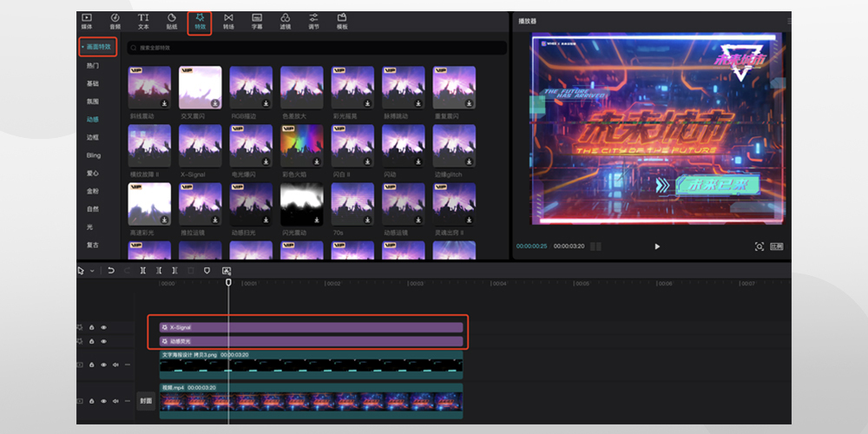
Task: Preview the RGB描边 effect thumbnail
Action: (251, 88)
